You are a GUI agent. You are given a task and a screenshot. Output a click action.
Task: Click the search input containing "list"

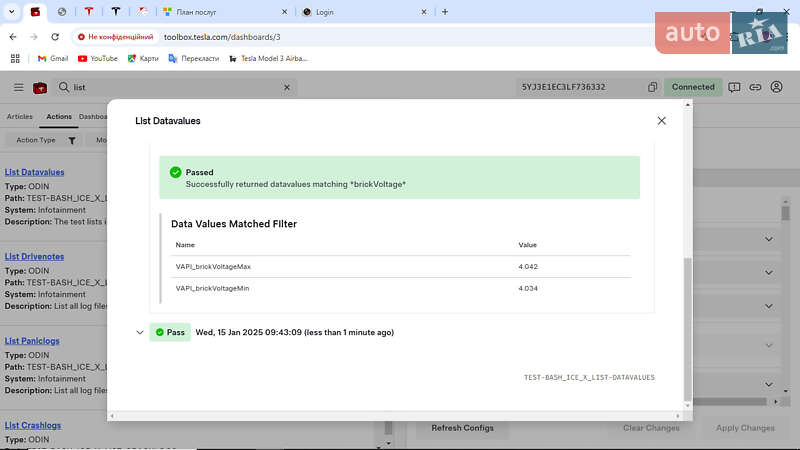[x=175, y=87]
